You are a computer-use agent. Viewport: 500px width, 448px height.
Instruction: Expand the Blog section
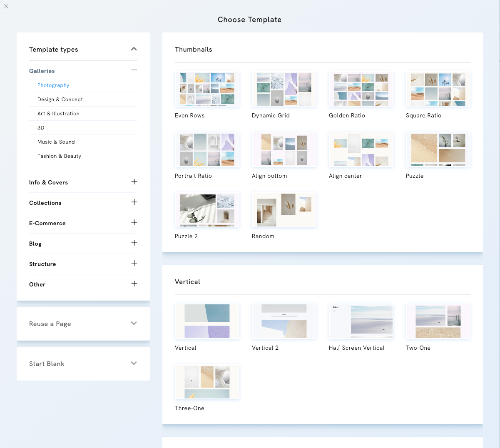click(x=134, y=243)
